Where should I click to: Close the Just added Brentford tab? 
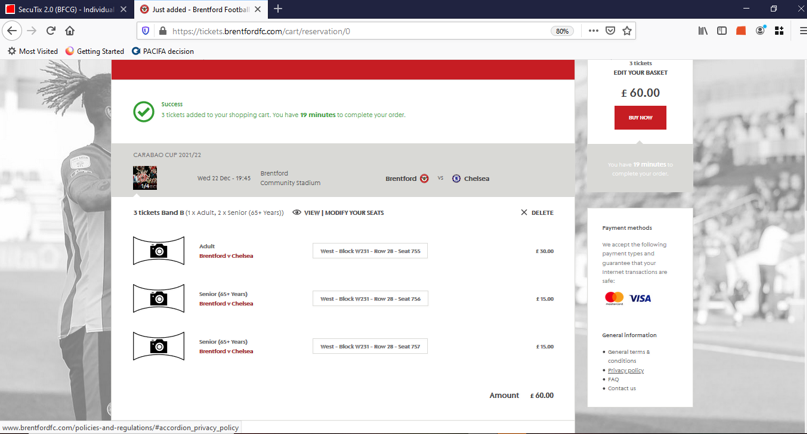[x=258, y=9]
